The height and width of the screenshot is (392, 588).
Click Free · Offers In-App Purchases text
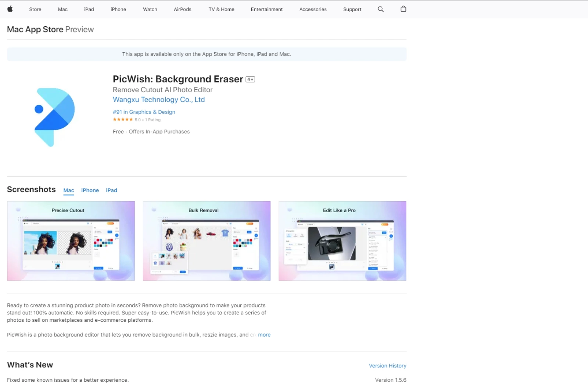(151, 132)
